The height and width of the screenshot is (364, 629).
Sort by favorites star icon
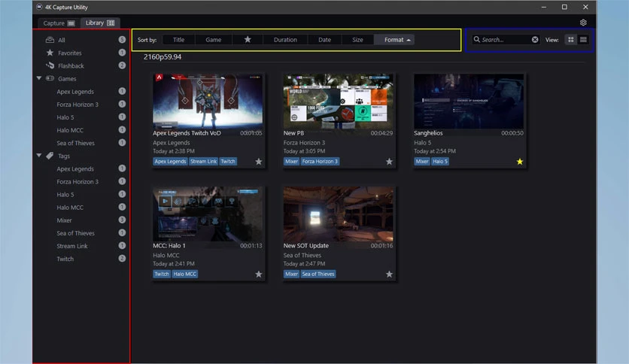248,39
